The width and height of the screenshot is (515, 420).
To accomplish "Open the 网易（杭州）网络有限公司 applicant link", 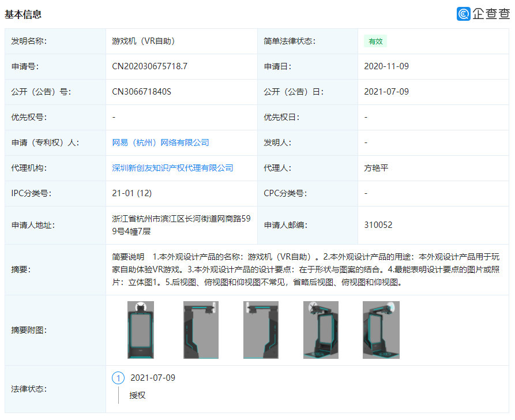I will click(160, 142).
